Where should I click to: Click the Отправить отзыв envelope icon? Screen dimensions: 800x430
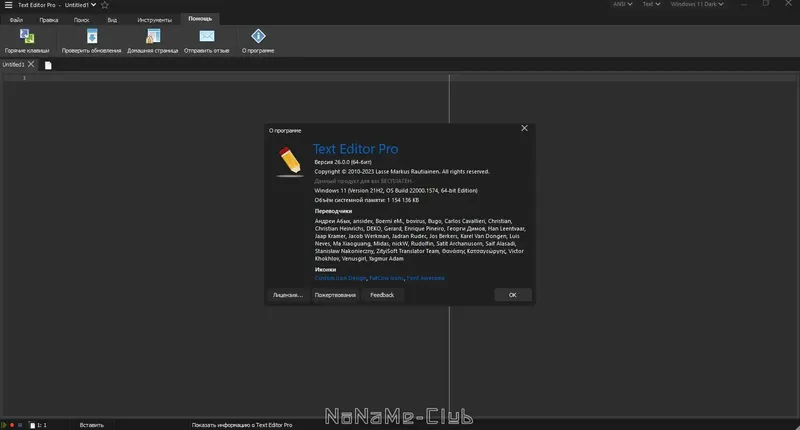[207, 36]
